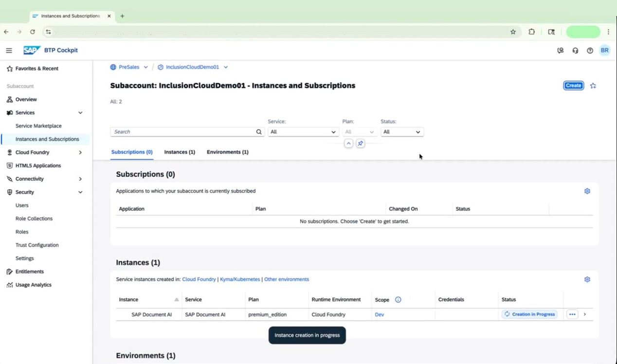Open Favorites & Recent
The height and width of the screenshot is (364, 617).
coord(36,69)
